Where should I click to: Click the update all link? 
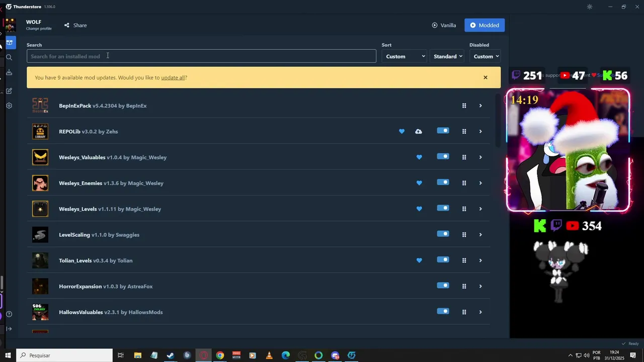173,78
